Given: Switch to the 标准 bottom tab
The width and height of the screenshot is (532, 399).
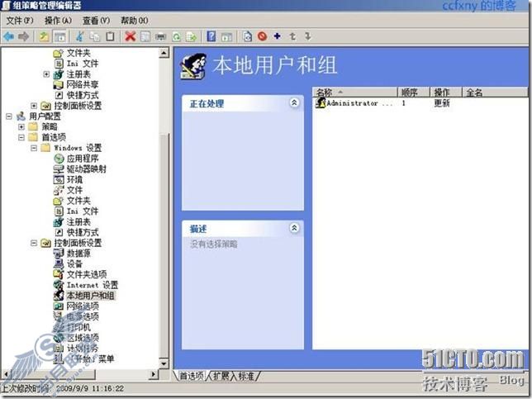Looking at the screenshot, I should click(x=247, y=376).
